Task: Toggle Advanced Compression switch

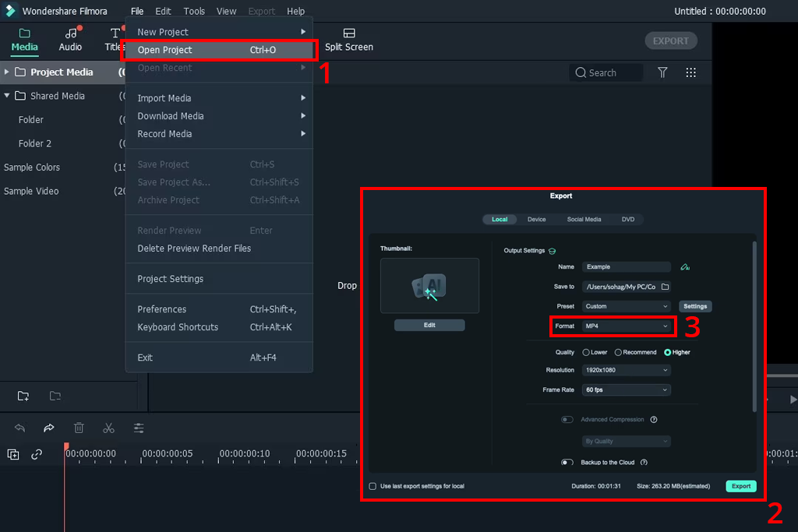Action: 567,420
